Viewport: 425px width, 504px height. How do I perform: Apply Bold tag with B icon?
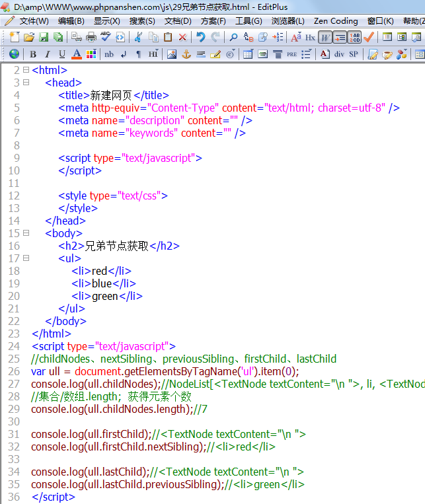click(33, 54)
